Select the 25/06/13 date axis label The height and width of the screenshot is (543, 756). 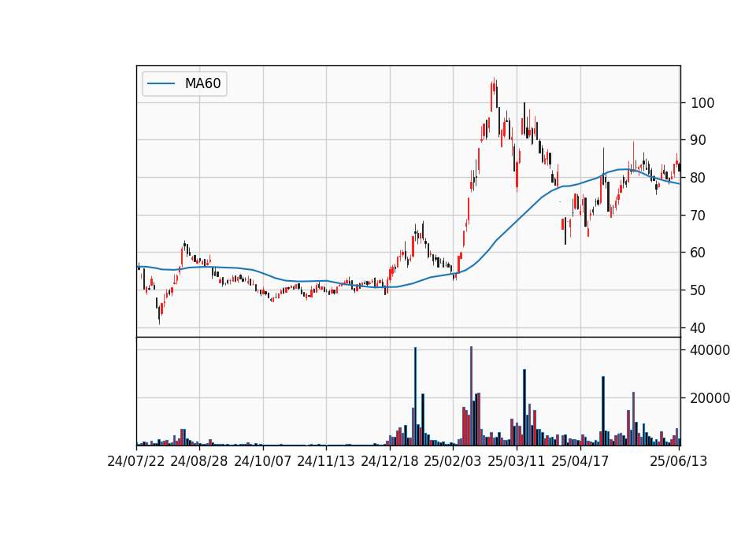click(x=678, y=461)
